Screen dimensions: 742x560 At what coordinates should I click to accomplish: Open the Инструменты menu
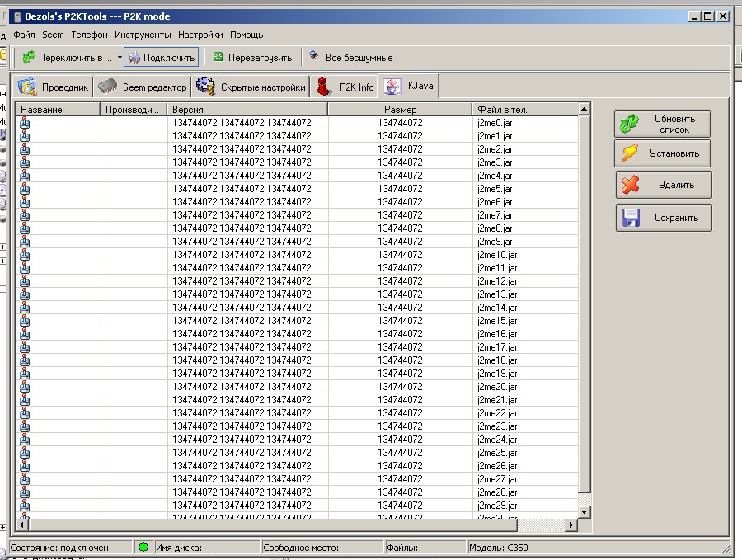pyautogui.click(x=143, y=35)
